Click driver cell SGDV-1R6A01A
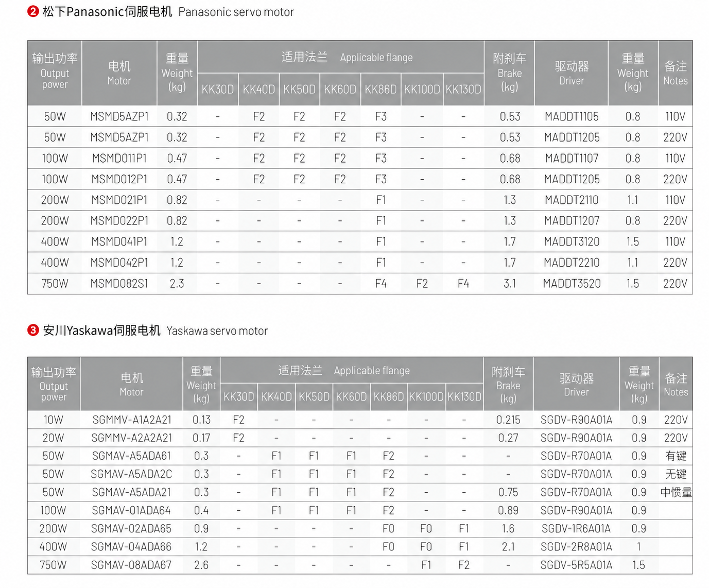This screenshot has width=709, height=588. pos(576,529)
